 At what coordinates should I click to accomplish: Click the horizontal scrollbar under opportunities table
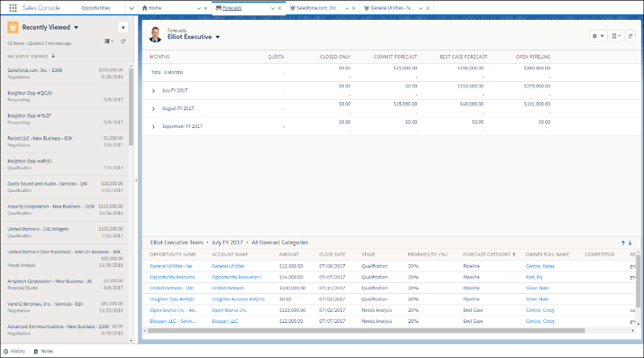point(366,330)
